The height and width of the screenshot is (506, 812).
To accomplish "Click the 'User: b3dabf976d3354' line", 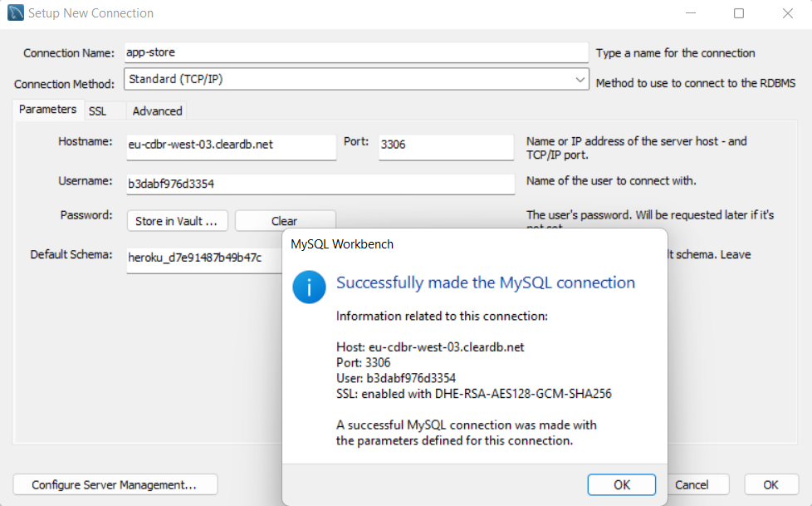I will pos(396,378).
